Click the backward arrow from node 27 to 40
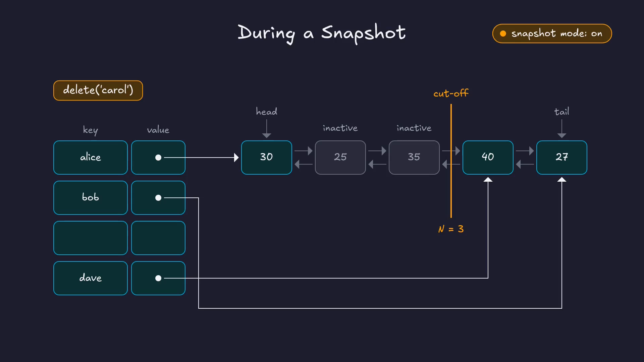The width and height of the screenshot is (644, 362). click(525, 164)
